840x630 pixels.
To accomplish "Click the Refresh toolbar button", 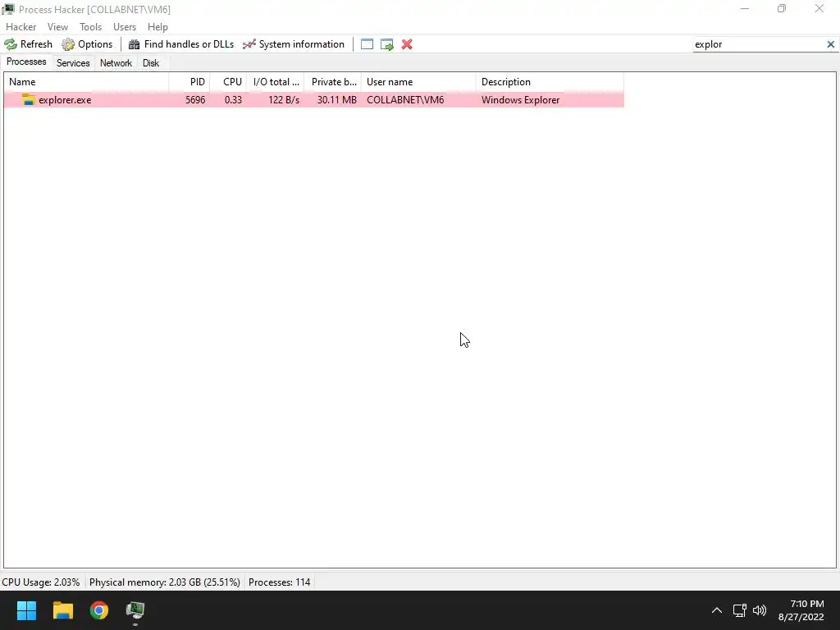I will 29,44.
